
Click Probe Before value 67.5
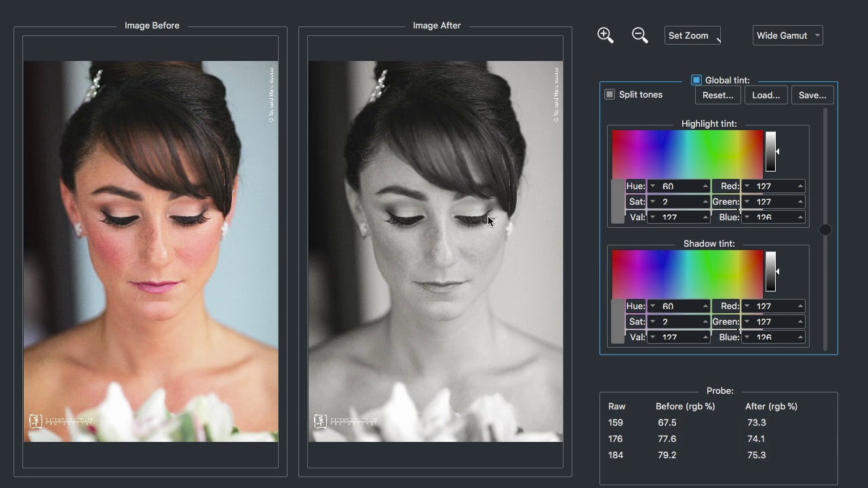click(x=667, y=422)
